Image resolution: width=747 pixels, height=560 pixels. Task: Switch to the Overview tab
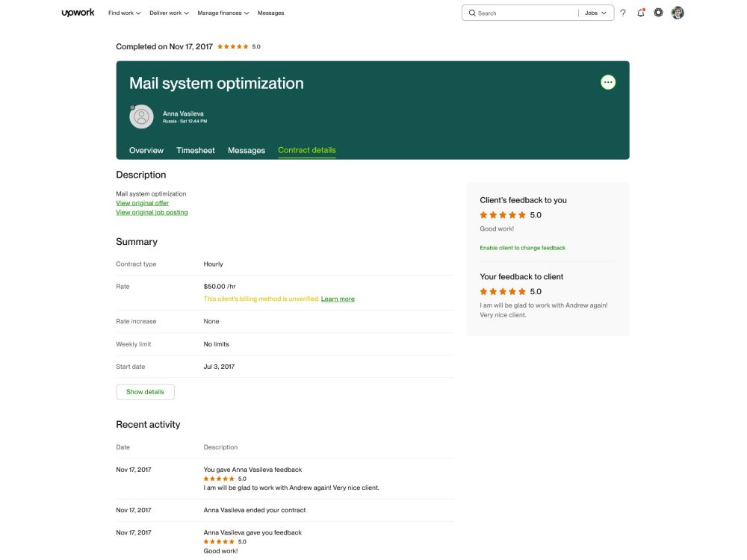tap(146, 151)
